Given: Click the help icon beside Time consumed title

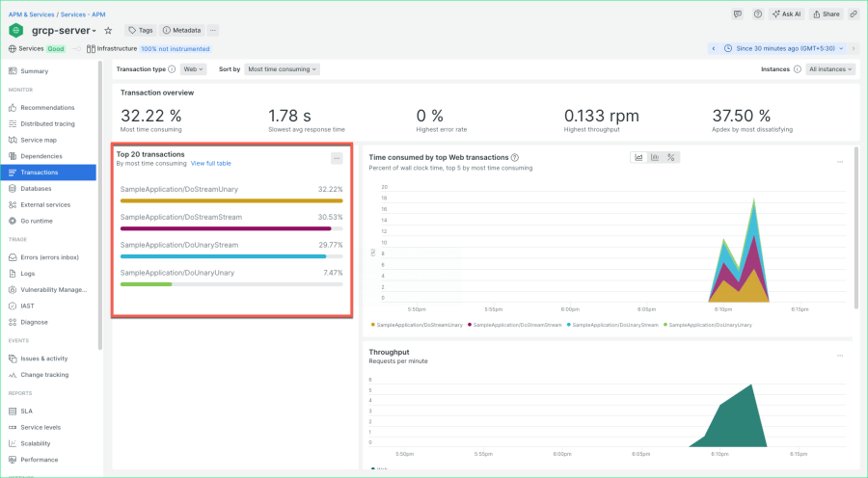Looking at the screenshot, I should tap(516, 158).
